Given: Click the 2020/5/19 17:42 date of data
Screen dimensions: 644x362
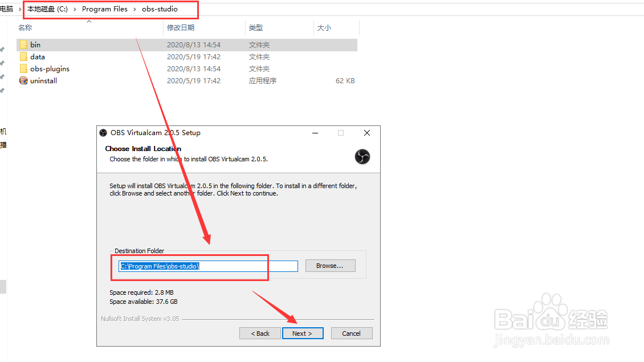Looking at the screenshot, I should point(193,56).
